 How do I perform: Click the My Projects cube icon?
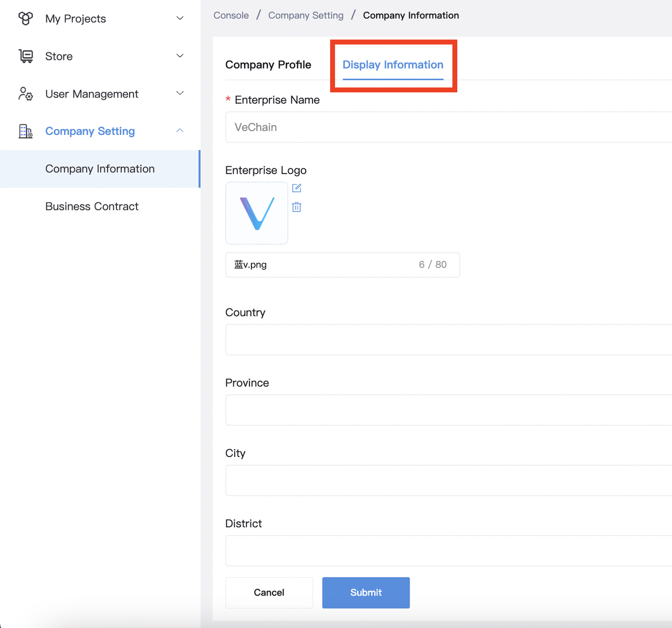[x=25, y=18]
